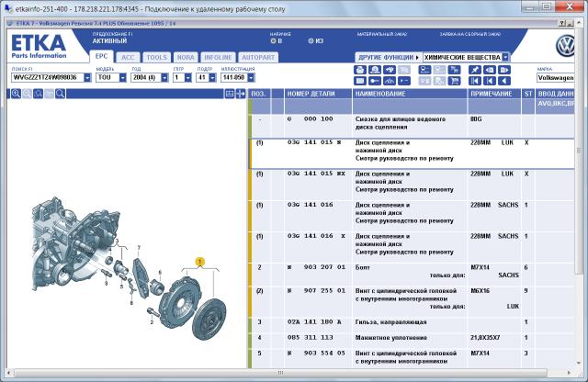Click the key icon in the toolbar
Viewport: 588px width, 382px height.
(374, 81)
